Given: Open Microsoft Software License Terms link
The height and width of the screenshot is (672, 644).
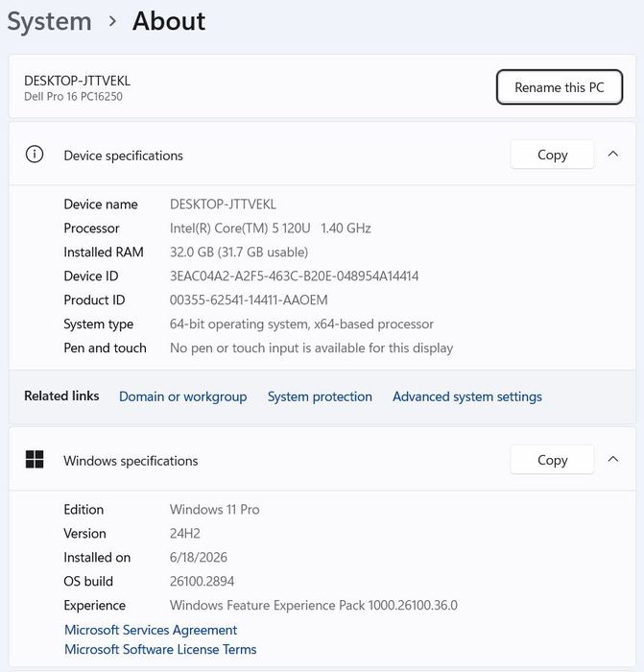Looking at the screenshot, I should 160,649.
